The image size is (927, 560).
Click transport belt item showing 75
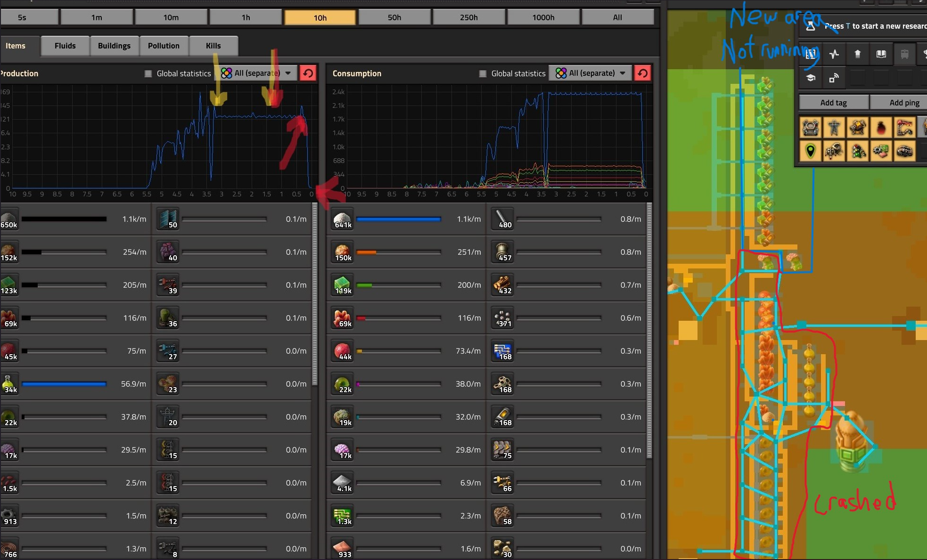point(502,450)
